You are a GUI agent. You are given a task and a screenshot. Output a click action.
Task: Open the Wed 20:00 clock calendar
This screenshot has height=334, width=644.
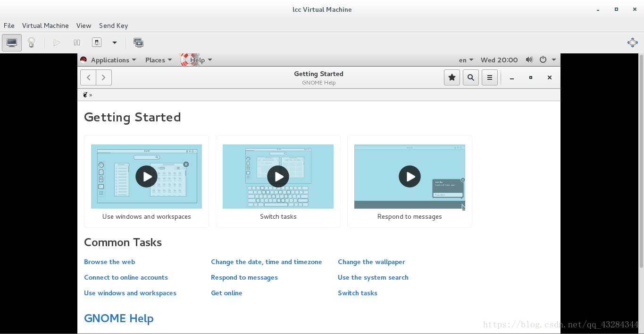coord(499,60)
